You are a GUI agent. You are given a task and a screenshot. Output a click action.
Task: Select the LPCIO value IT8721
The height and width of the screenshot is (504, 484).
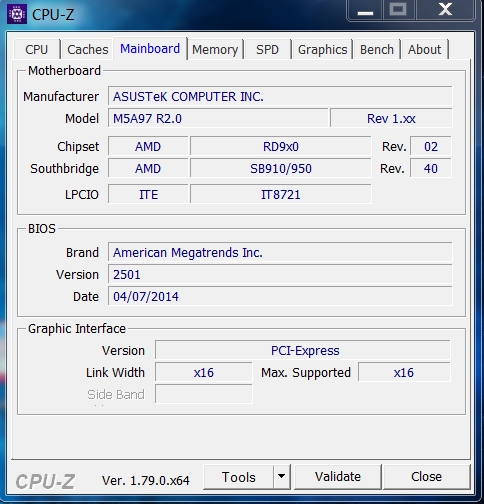tap(281, 194)
